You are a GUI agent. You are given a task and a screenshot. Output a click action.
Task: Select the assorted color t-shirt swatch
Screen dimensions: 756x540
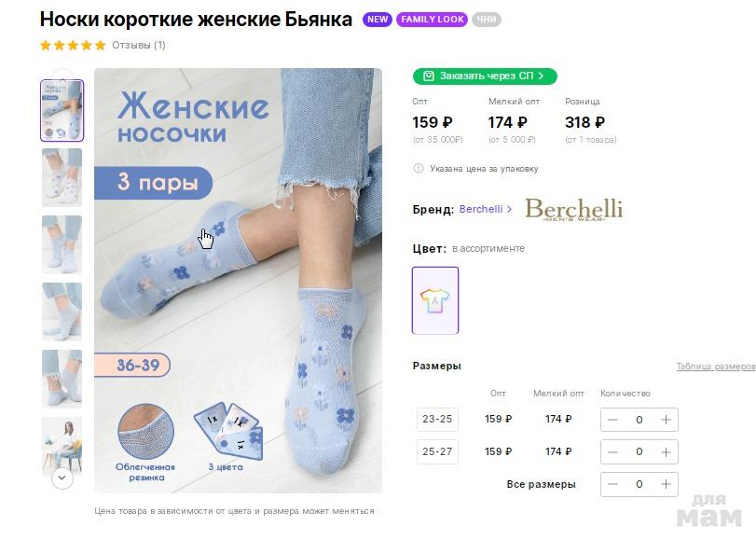tap(435, 300)
